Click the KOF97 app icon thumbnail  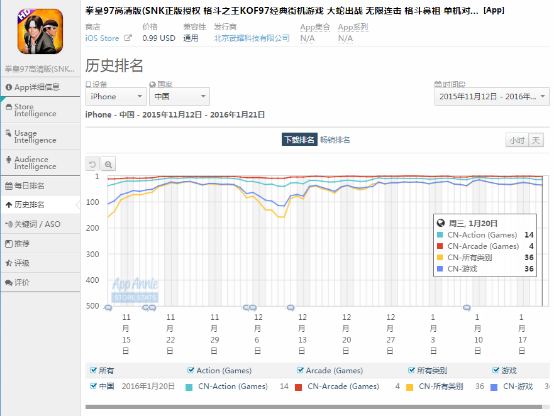[x=40, y=31]
